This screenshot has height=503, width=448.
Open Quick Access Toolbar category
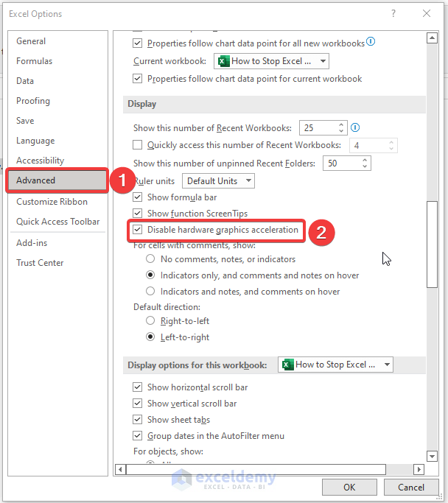[x=57, y=222]
